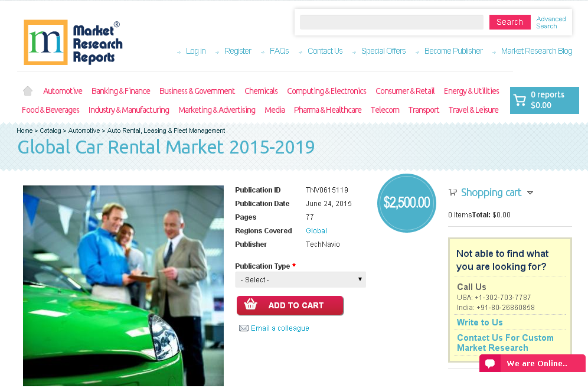Click the envelope icon beside Email a colleague

(244, 328)
